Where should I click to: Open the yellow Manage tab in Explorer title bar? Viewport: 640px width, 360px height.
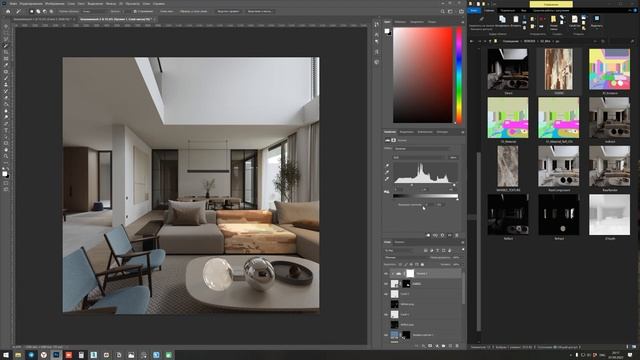(551, 4)
